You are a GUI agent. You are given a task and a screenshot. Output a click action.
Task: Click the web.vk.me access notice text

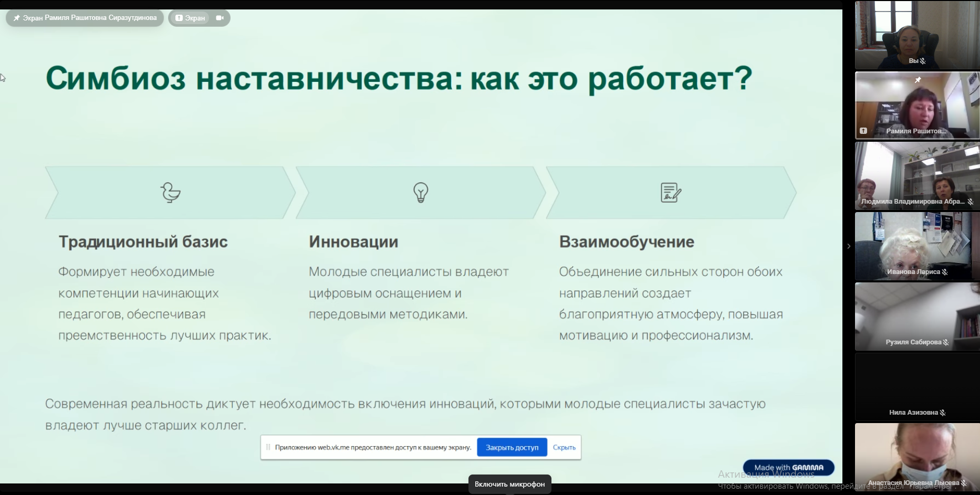pyautogui.click(x=373, y=447)
